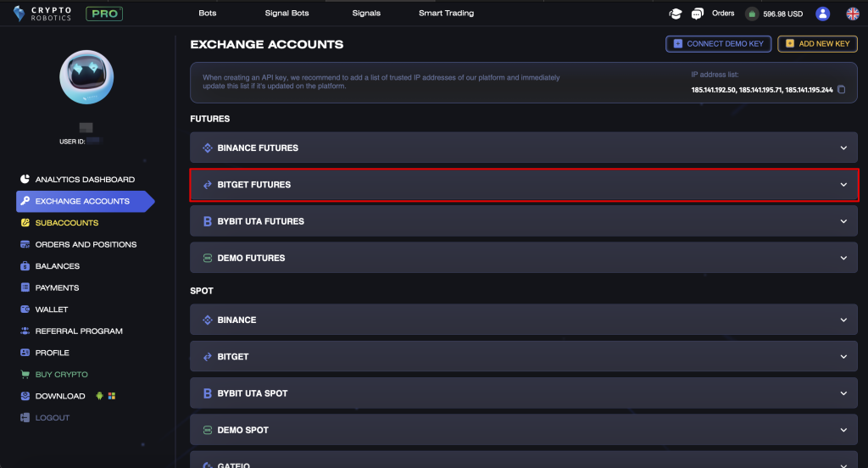This screenshot has width=868, height=468.
Task: Click the Binance Futures row label
Action: pyautogui.click(x=258, y=148)
